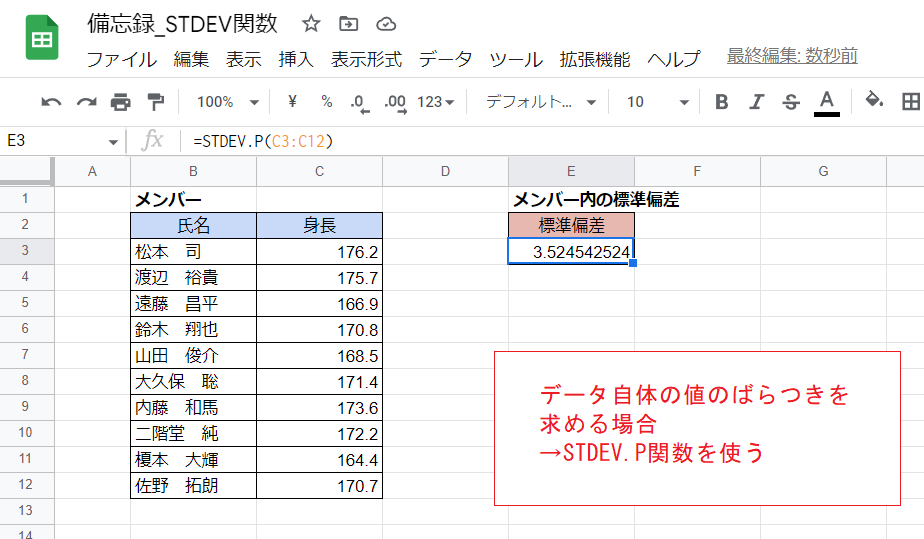Open the デフォルト font dropdown
The image size is (924, 539).
click(x=540, y=102)
